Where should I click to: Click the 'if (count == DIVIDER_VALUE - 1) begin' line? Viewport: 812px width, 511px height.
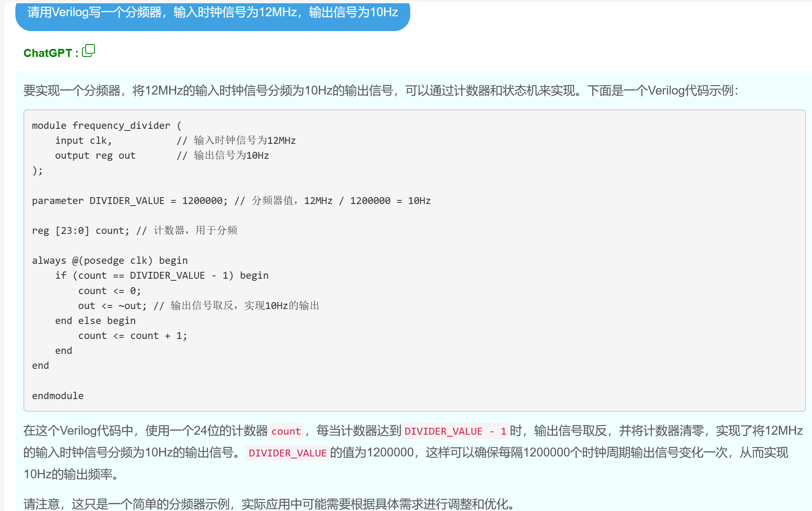tap(162, 275)
